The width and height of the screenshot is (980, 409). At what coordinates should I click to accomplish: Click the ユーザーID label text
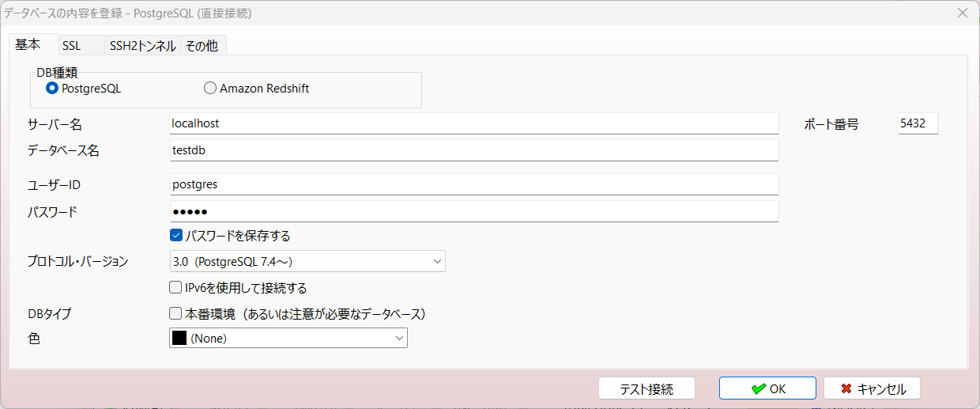pos(55,185)
